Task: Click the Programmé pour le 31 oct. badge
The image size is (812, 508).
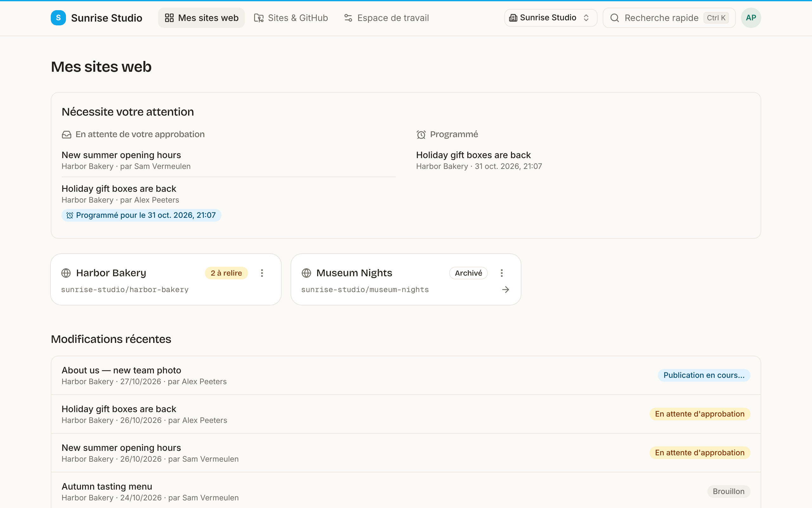Action: pyautogui.click(x=141, y=215)
